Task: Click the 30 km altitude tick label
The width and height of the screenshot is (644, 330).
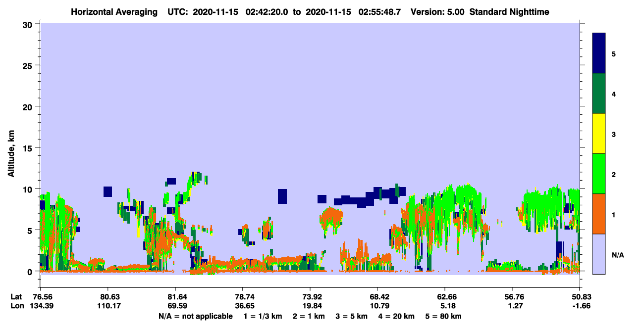Action: tap(29, 24)
